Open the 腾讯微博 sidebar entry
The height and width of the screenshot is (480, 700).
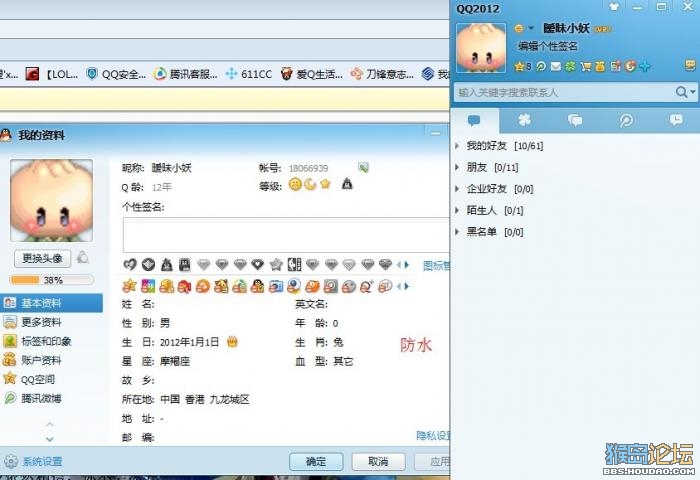51,398
